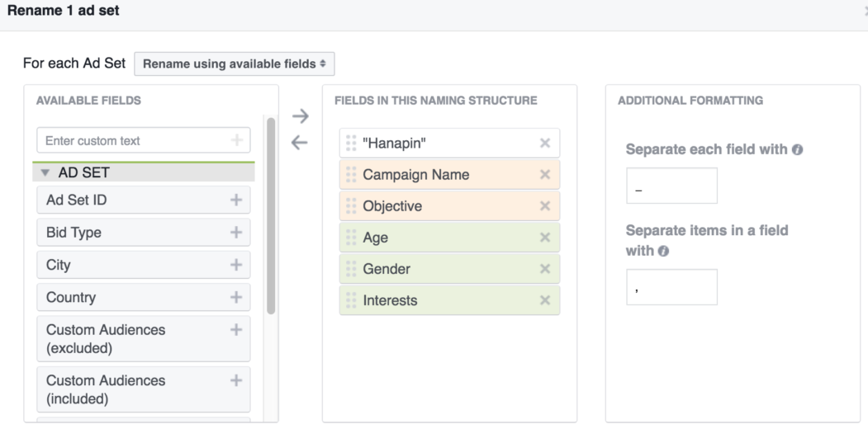Remove the Objective field
Screen dimensions: 868x429
545,206
